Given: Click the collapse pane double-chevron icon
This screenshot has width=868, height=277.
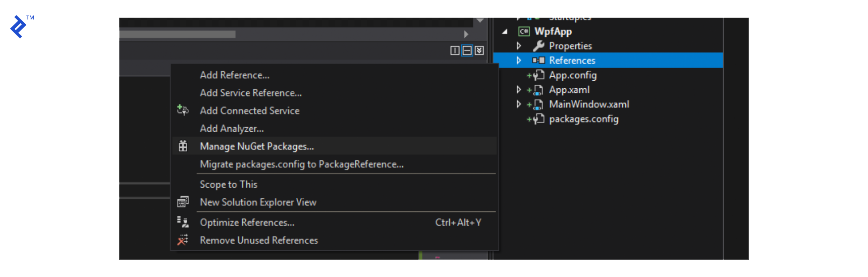Looking at the screenshot, I should click(x=479, y=50).
